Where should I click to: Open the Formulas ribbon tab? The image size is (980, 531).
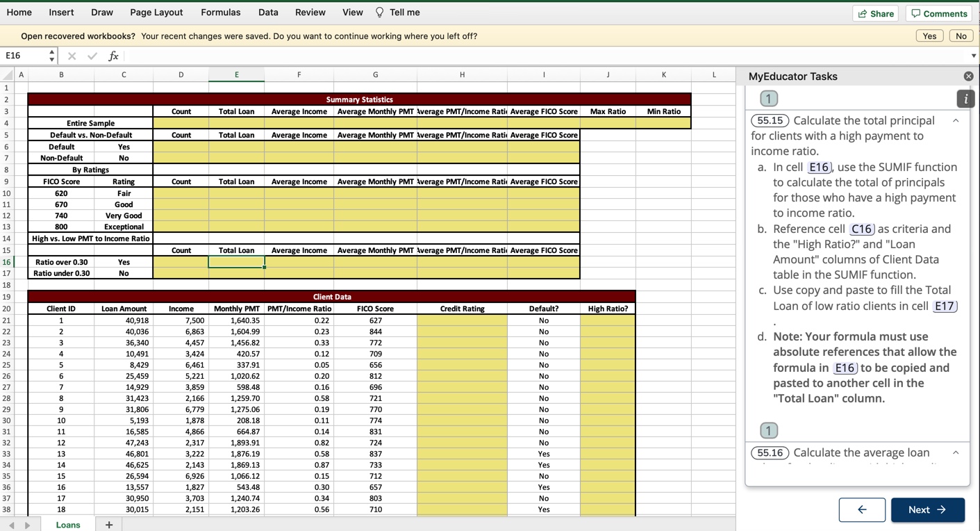(x=220, y=13)
